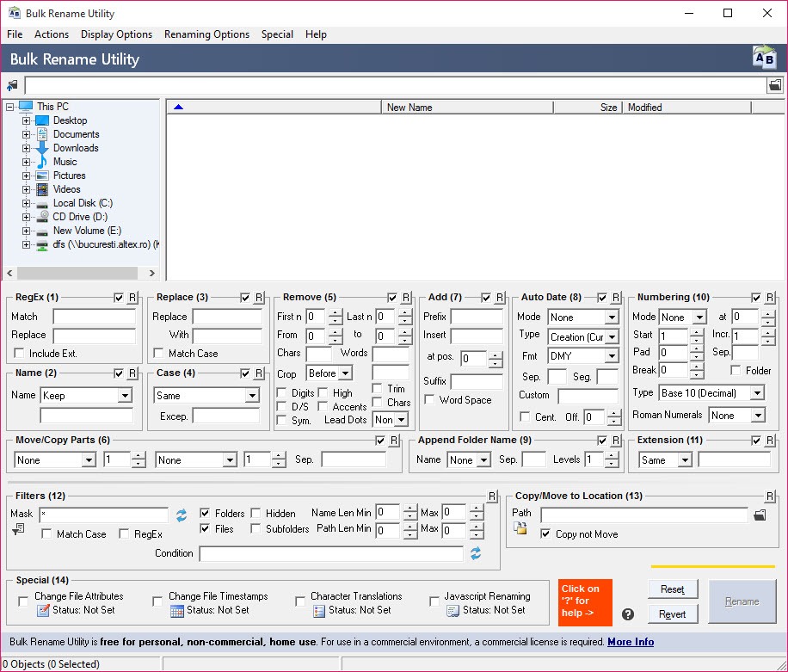Click the lock folder icon under Path

pos(520,527)
